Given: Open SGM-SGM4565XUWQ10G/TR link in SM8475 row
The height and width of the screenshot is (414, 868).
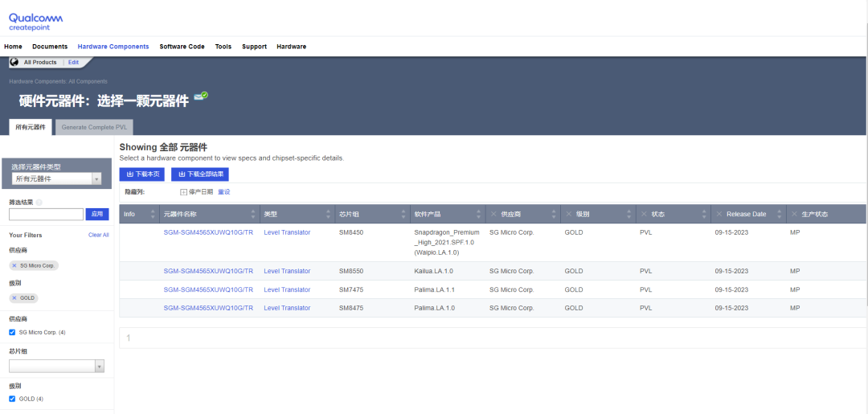Looking at the screenshot, I should point(208,308).
